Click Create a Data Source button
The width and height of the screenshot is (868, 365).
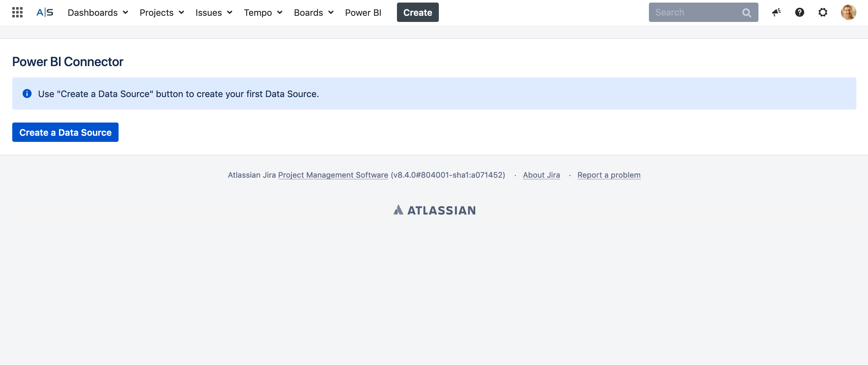65,132
